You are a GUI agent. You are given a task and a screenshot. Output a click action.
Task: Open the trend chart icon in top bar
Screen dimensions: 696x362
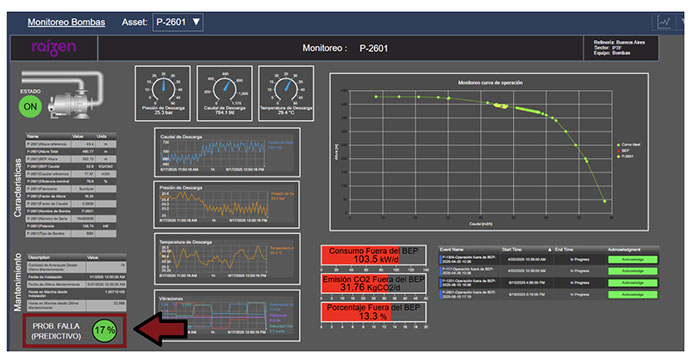click(664, 22)
